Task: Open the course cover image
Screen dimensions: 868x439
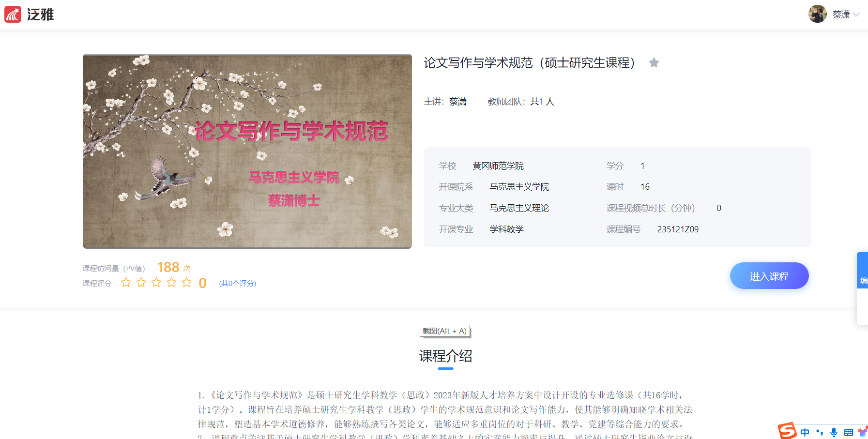Action: click(x=247, y=151)
